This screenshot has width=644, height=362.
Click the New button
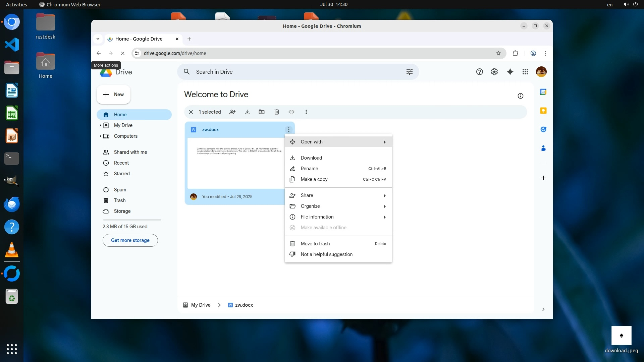coord(113,95)
